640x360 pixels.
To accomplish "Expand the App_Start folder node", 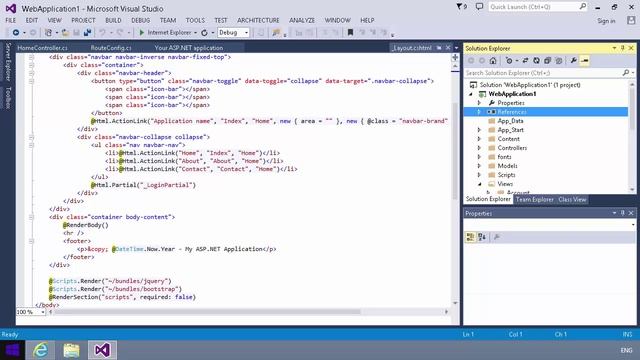I will (x=480, y=130).
